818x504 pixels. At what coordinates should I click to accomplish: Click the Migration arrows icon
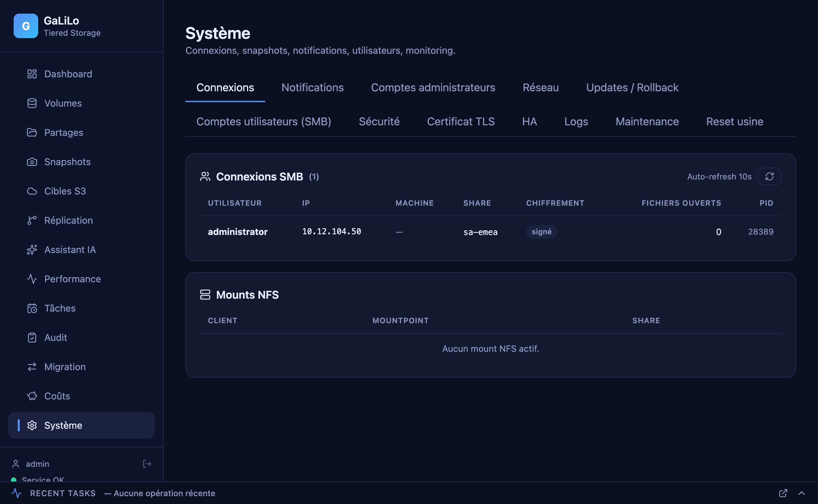(x=32, y=367)
